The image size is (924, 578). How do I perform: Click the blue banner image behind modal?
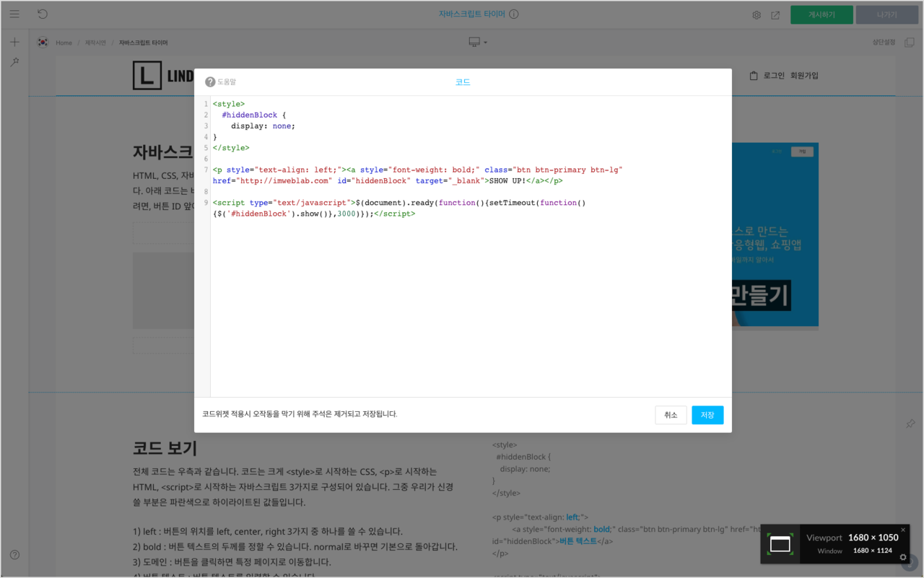775,235
